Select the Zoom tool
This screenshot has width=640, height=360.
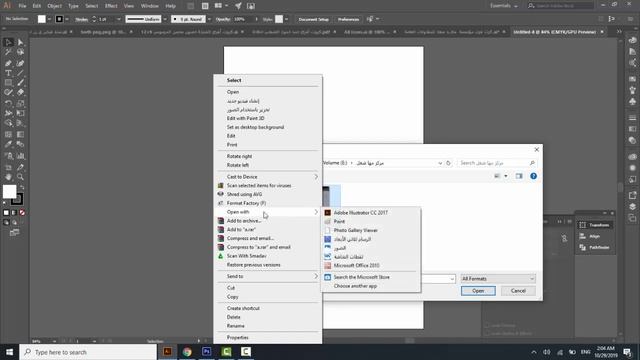(20, 177)
